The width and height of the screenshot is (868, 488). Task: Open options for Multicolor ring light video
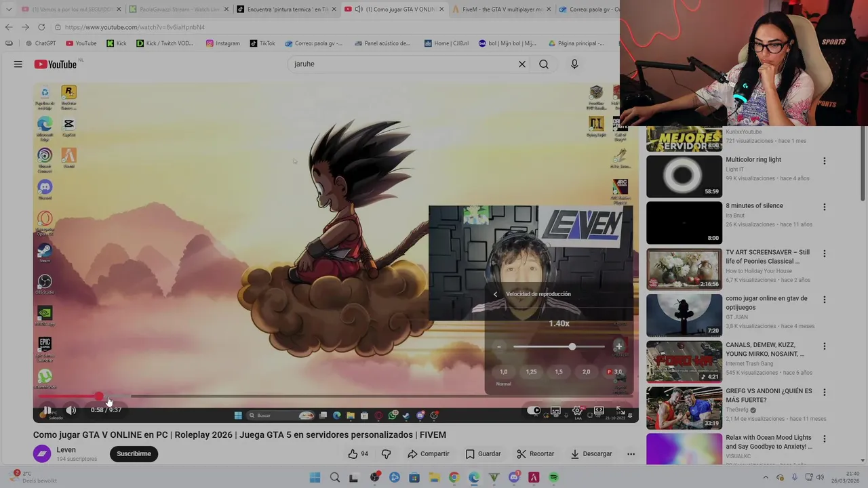tap(825, 161)
